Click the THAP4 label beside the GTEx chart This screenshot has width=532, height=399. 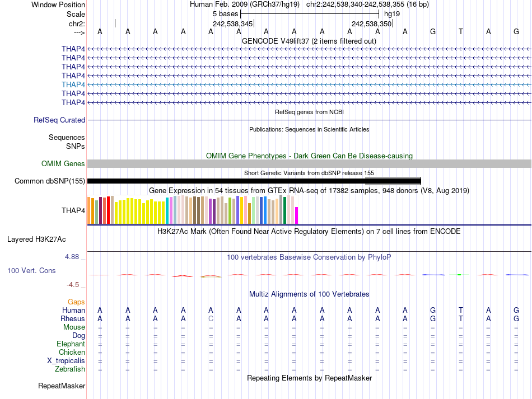coord(73,211)
